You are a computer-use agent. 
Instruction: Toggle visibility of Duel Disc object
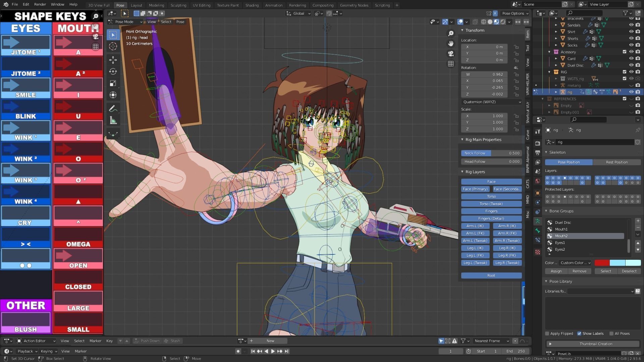tap(631, 65)
